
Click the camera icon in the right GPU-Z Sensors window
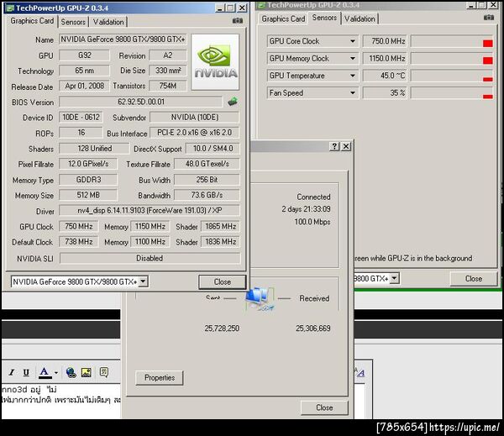489,18
